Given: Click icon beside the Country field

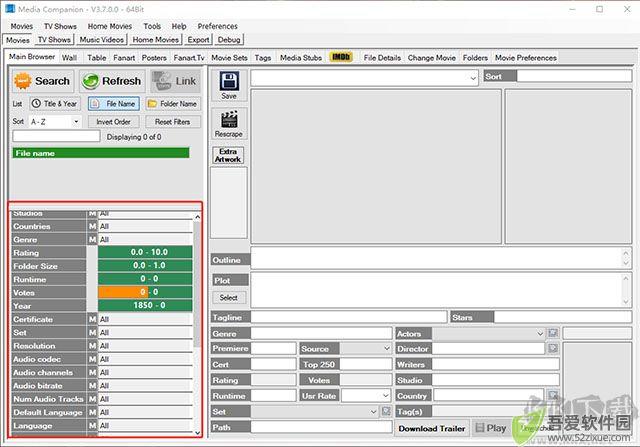Looking at the screenshot, I should tap(553, 395).
